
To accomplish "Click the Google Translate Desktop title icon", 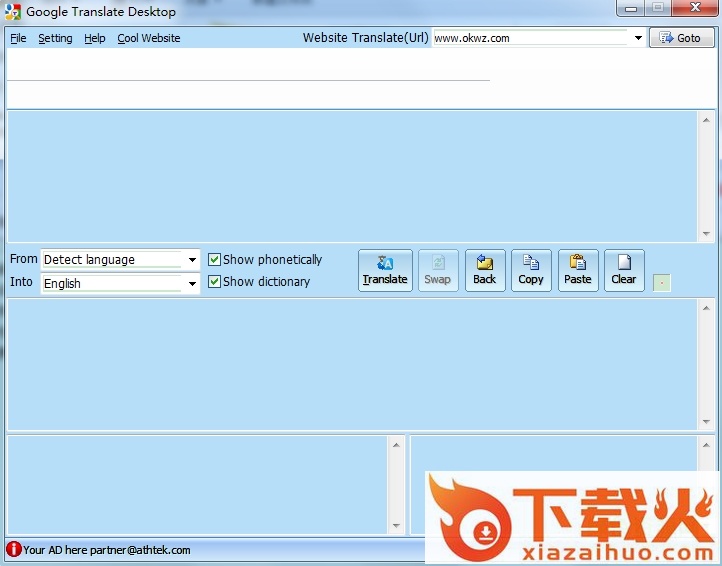I will coord(13,12).
